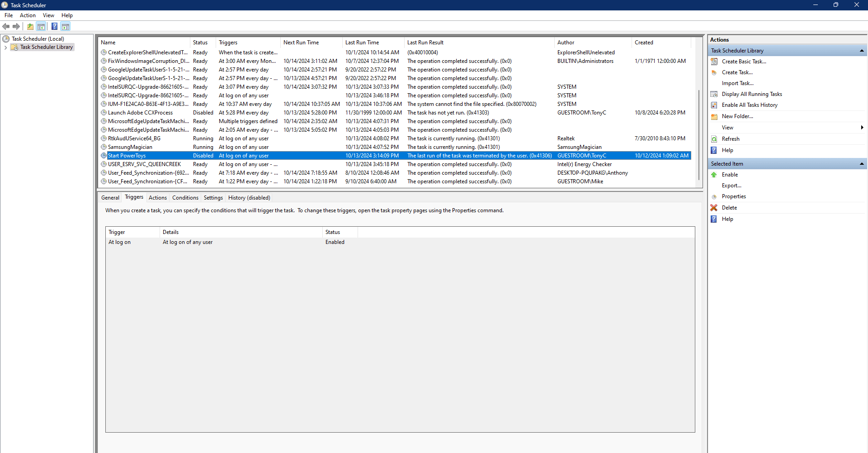The width and height of the screenshot is (868, 453).
Task: Collapse the Task Scheduler Library actions section
Action: tap(862, 51)
